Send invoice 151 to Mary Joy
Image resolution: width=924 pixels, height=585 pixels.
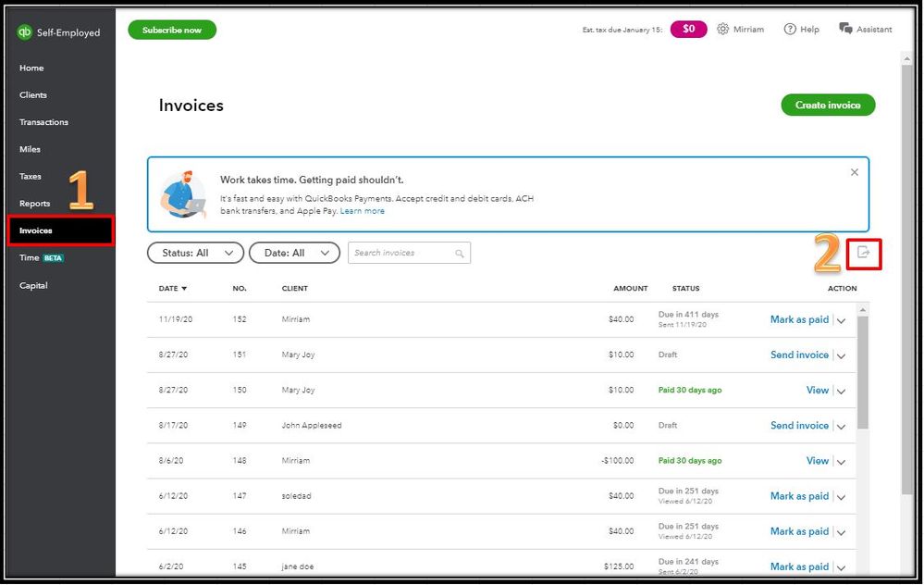tap(799, 355)
